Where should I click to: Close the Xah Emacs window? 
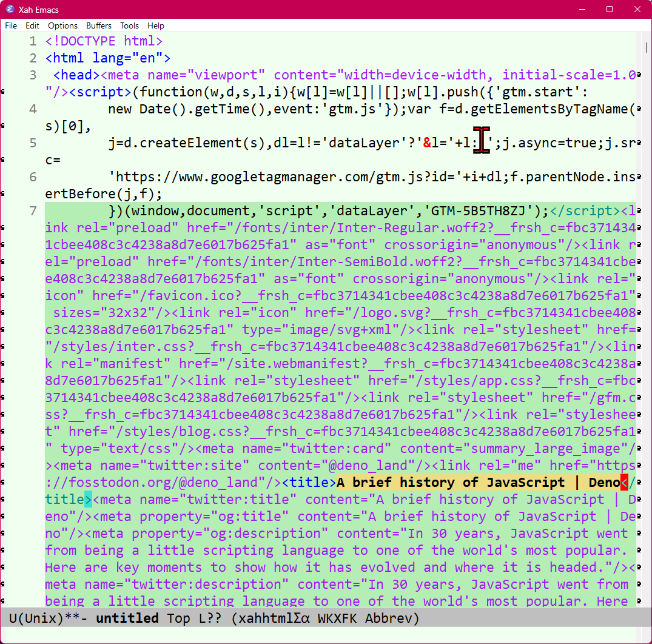637,9
